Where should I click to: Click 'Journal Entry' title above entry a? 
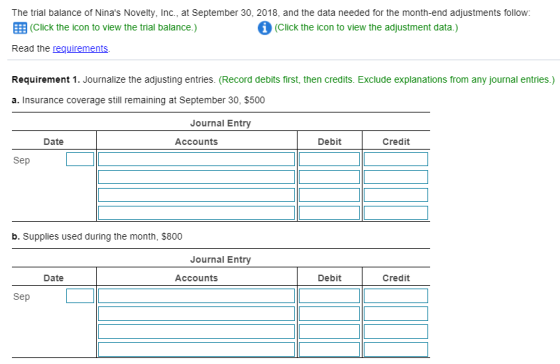click(220, 123)
